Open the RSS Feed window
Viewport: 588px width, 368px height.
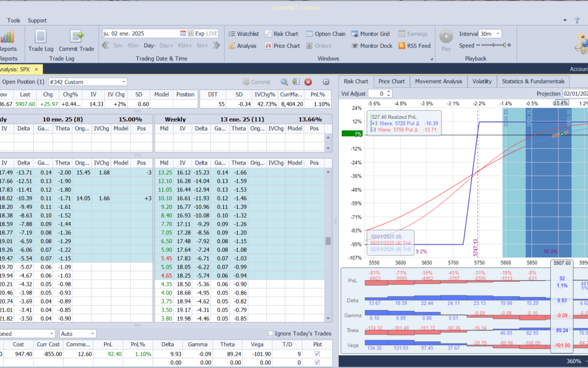pyautogui.click(x=414, y=46)
